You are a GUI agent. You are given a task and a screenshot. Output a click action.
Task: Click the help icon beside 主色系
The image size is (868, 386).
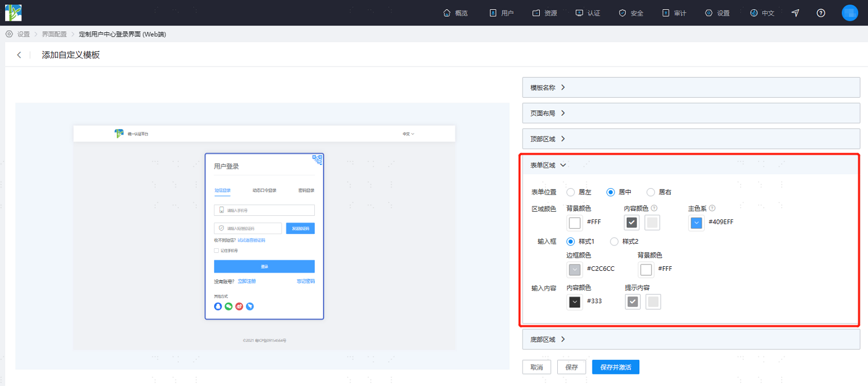click(712, 208)
